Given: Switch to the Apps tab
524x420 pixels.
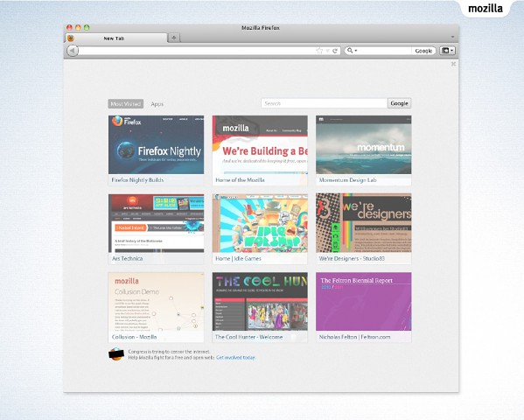Looking at the screenshot, I should click(x=157, y=104).
